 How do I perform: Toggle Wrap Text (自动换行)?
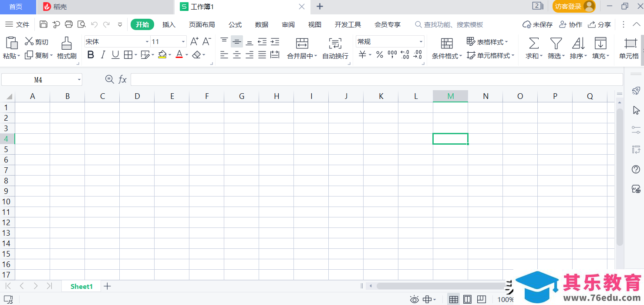tap(335, 48)
